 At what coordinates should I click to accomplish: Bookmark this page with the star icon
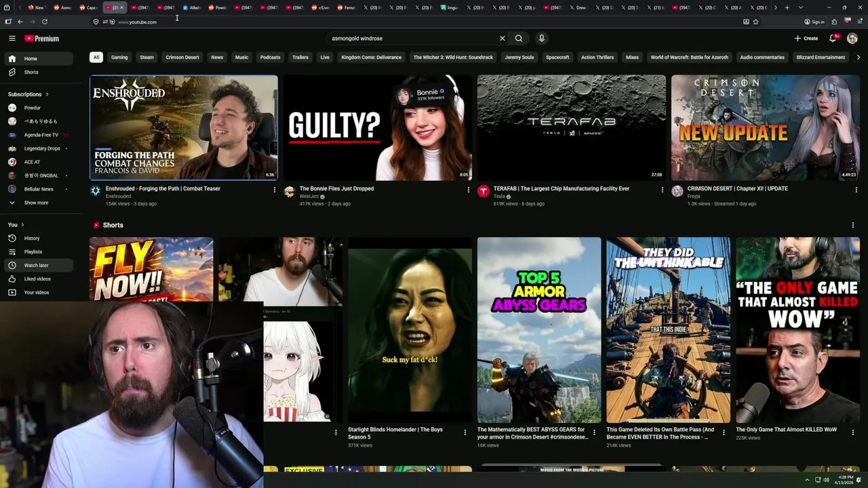click(x=755, y=22)
